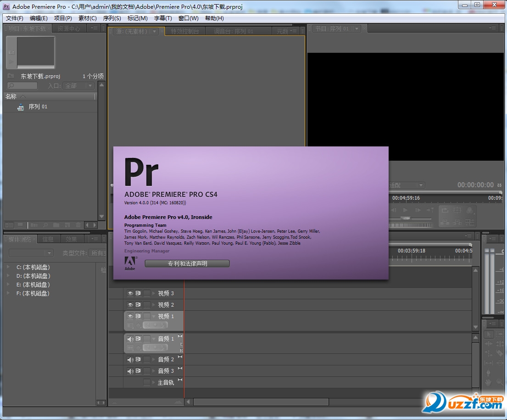Open 资源中心 tab
Viewport: 507px width, 420px height.
[x=68, y=28]
